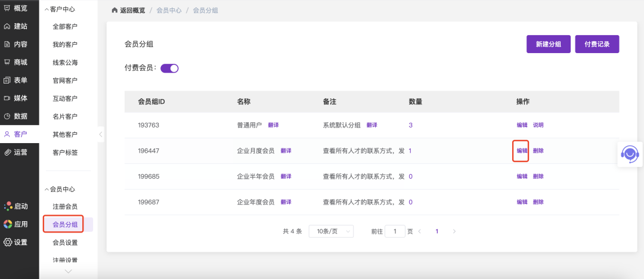Collapse the 客户中心 section
644x279 pixels.
47,9
